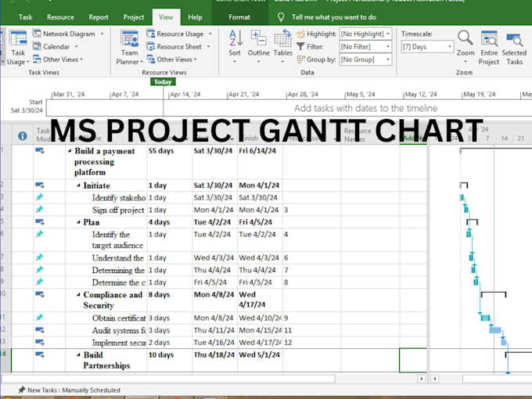Click pin icon for Obtain certificat row
This screenshot has height=399, width=532.
40,318
